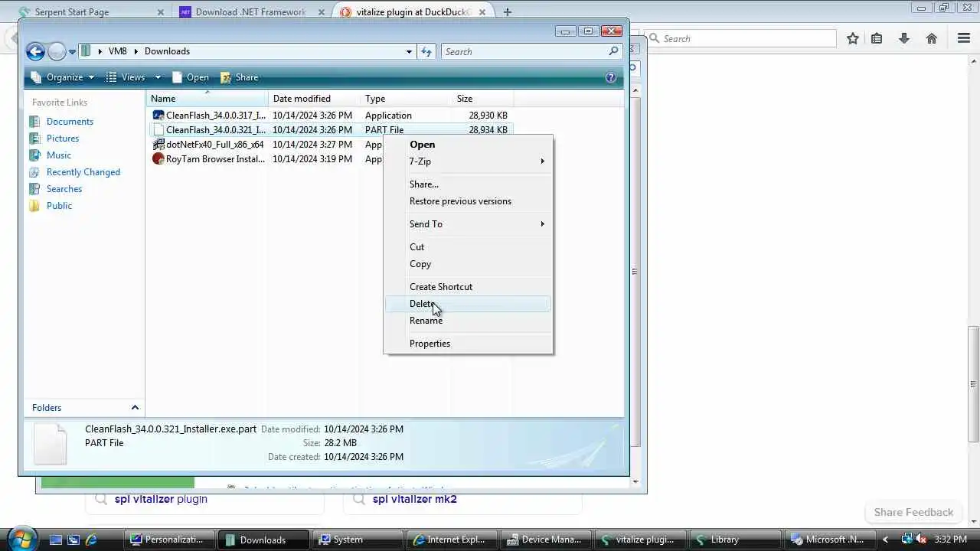Choose Rename in the context menu
This screenshot has height=551, width=980.
pyautogui.click(x=468, y=321)
